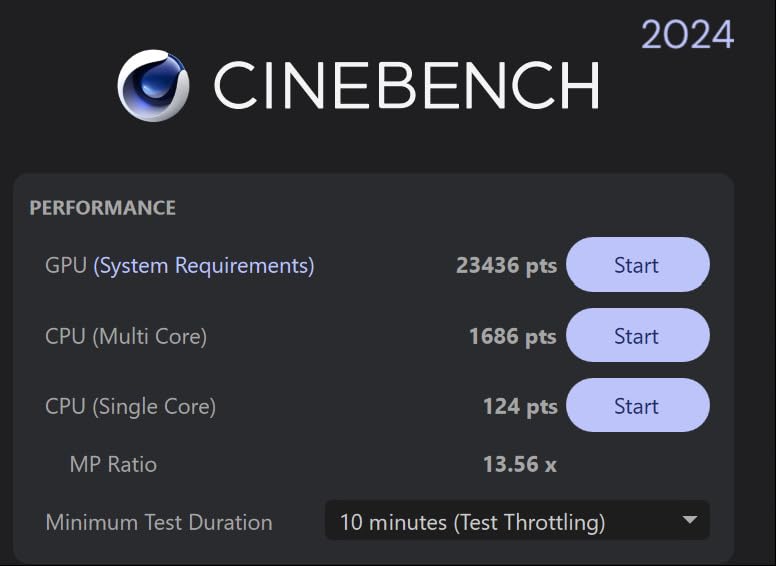Image resolution: width=776 pixels, height=566 pixels.
Task: Click the PERFORMANCE section header
Action: pyautogui.click(x=102, y=208)
